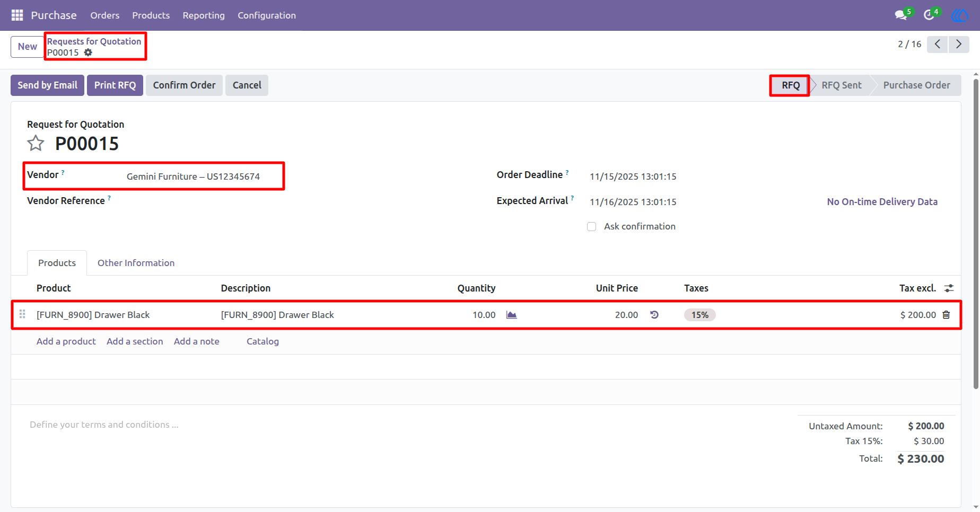Image resolution: width=980 pixels, height=512 pixels.
Task: Open the Catalog link
Action: tap(262, 341)
